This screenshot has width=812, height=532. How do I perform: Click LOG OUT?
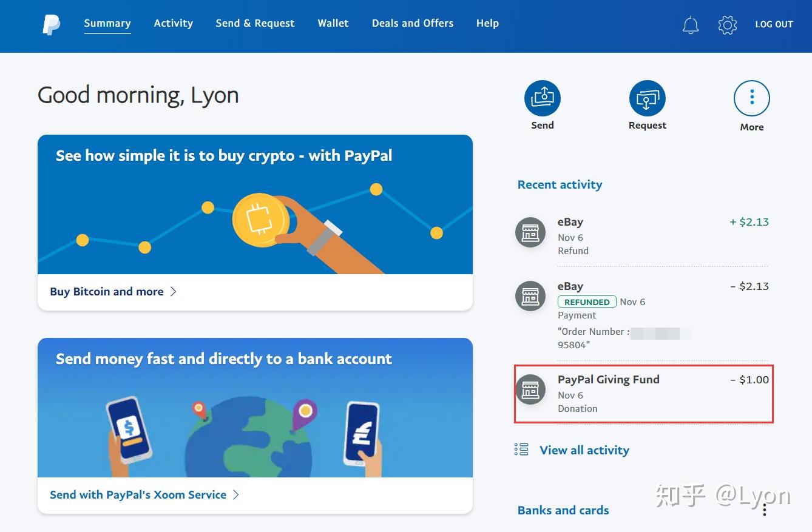tap(774, 24)
